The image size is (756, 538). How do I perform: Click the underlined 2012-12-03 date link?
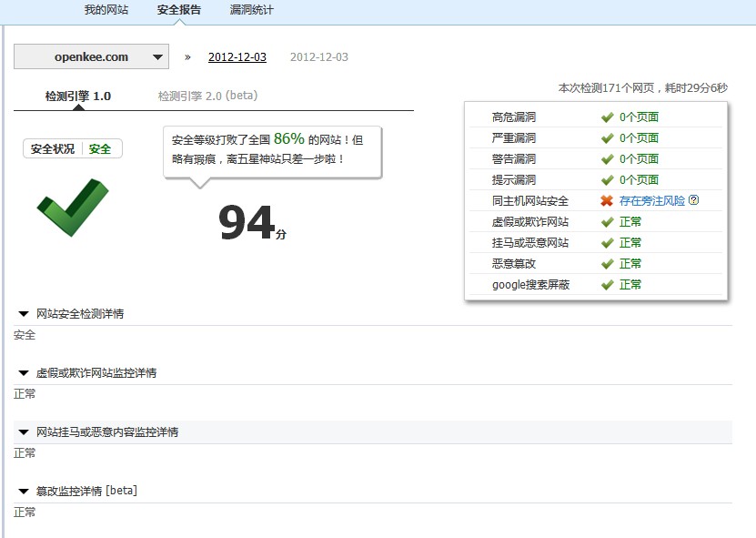237,56
